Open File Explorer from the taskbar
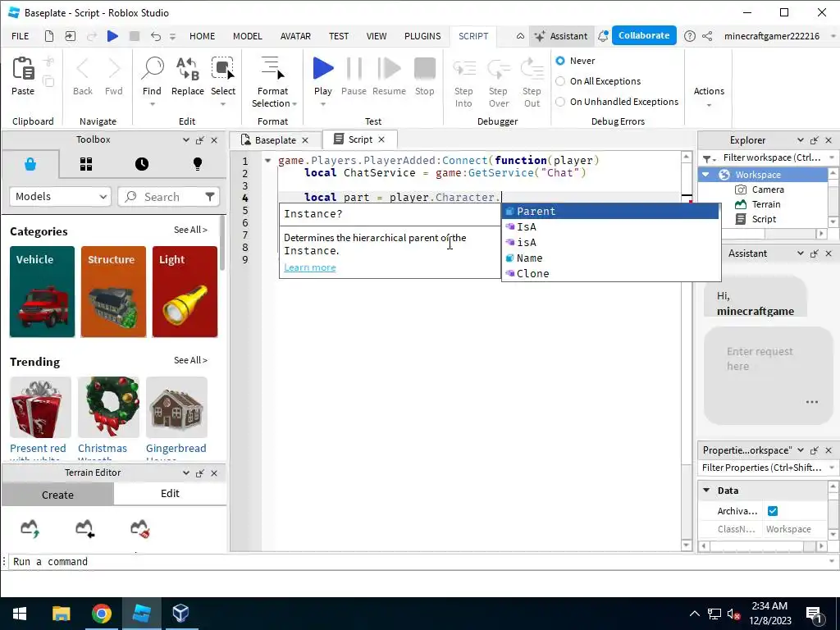Viewport: 840px width, 630px height. pos(61,614)
